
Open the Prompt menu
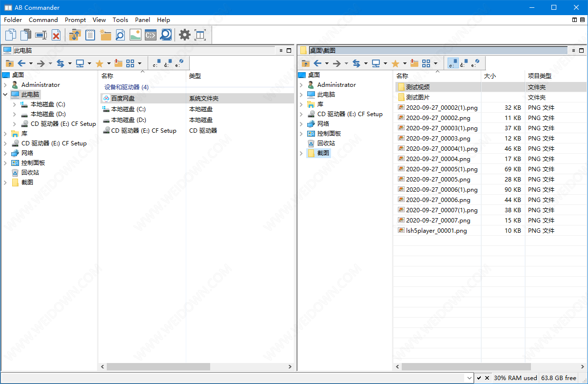coord(75,20)
